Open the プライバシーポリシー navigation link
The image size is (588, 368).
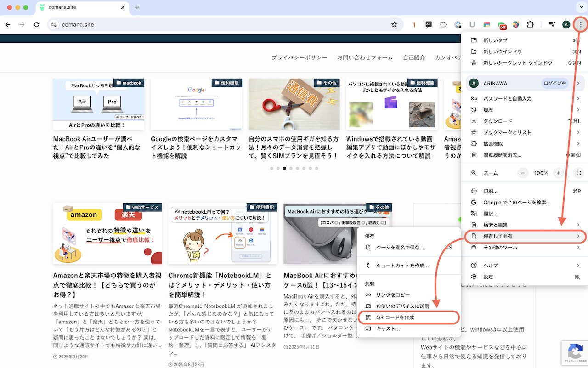tap(299, 57)
